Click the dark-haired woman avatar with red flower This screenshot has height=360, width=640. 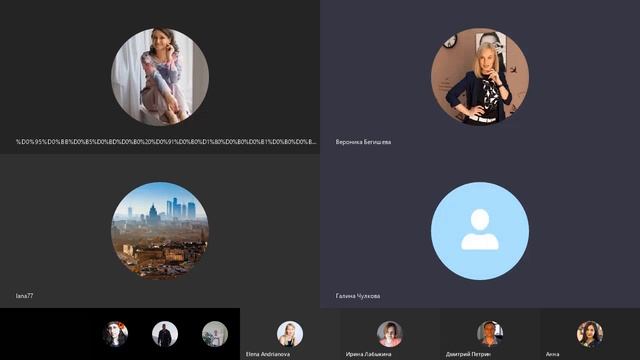(x=115, y=333)
